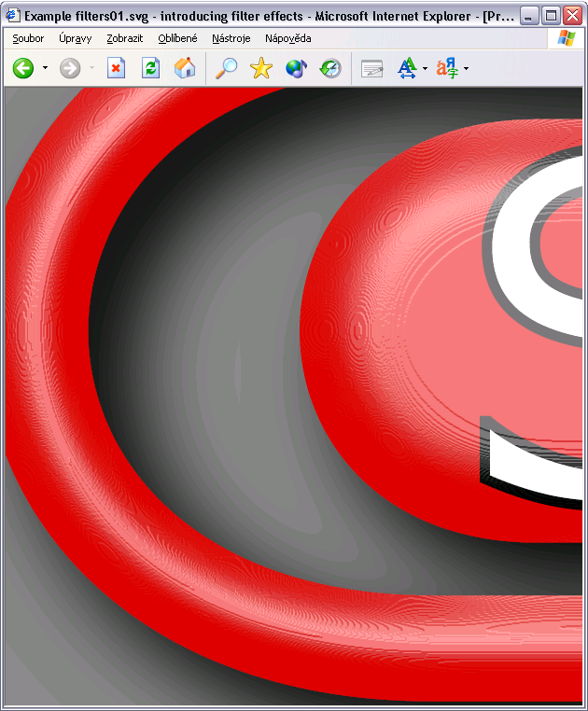Open the Nápověda menu
The image size is (588, 711).
pos(288,38)
